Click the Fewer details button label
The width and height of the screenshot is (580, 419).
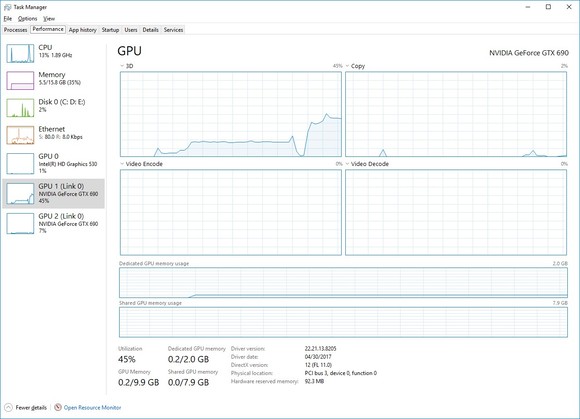click(x=31, y=408)
